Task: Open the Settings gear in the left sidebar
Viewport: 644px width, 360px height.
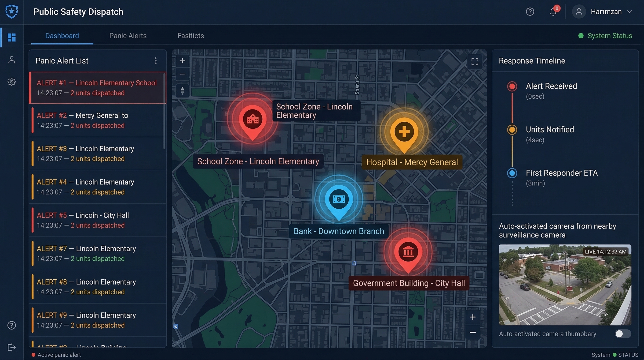Action: tap(11, 82)
